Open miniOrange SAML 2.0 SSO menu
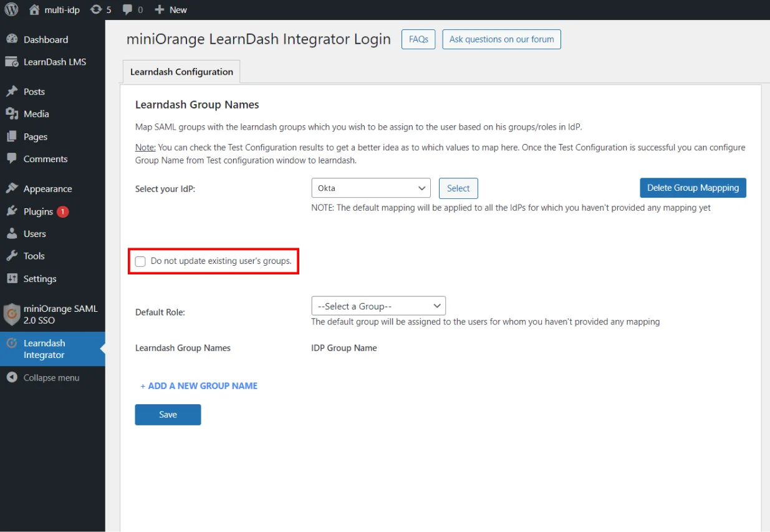 pyautogui.click(x=52, y=314)
